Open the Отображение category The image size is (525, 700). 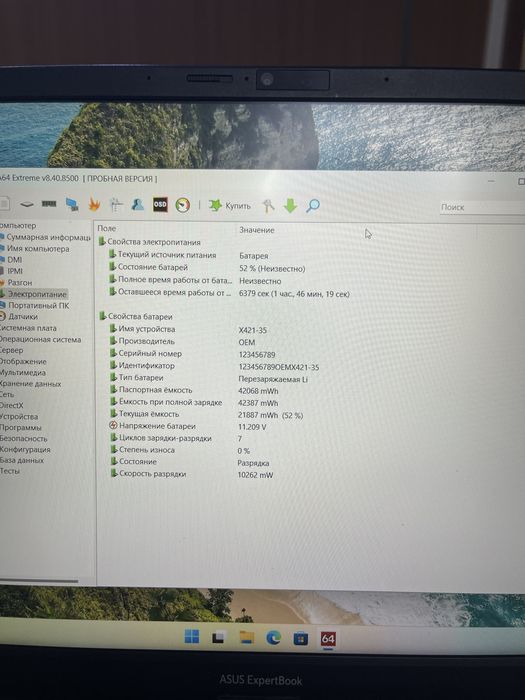click(23, 362)
